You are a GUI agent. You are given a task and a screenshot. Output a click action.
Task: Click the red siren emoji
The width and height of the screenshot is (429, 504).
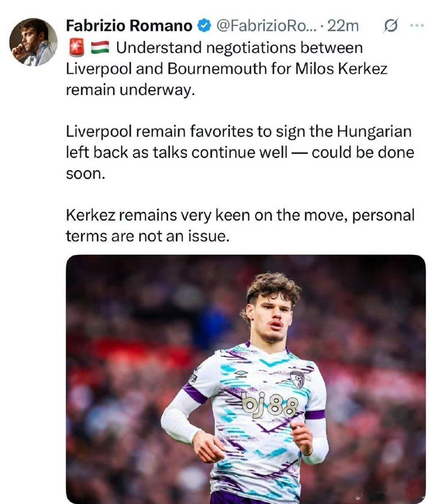(77, 48)
